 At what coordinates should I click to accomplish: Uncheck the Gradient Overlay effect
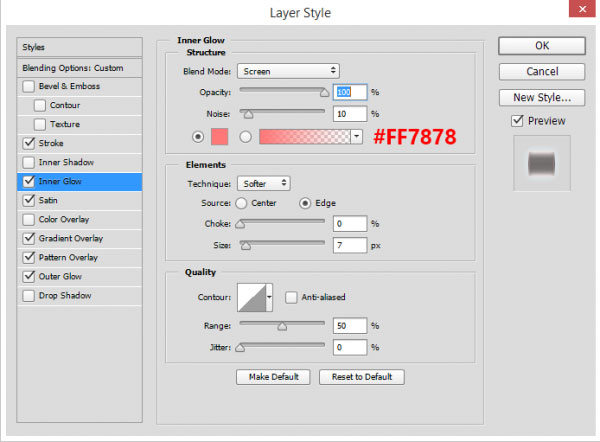point(28,238)
